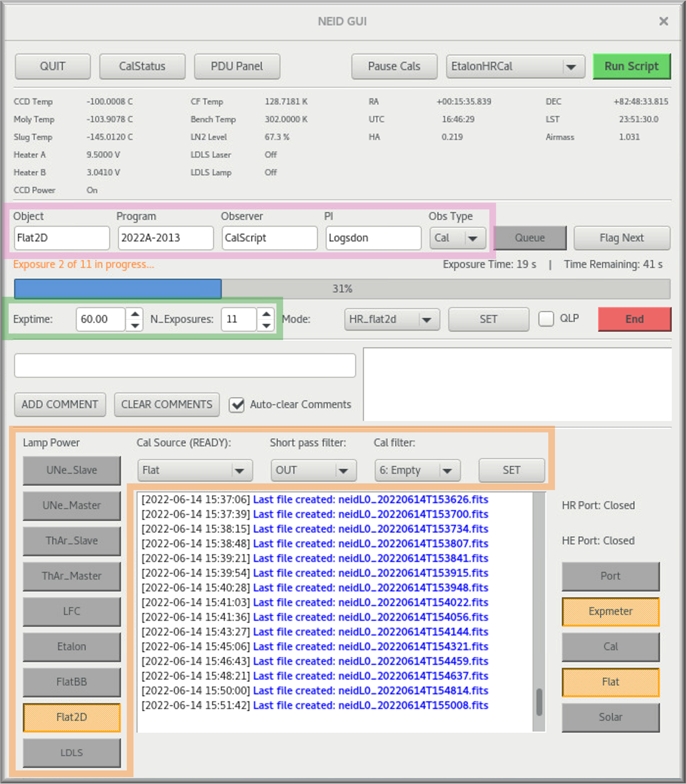This screenshot has width=686, height=784.
Task: Toggle Flat2D lamp power
Action: pos(72,717)
